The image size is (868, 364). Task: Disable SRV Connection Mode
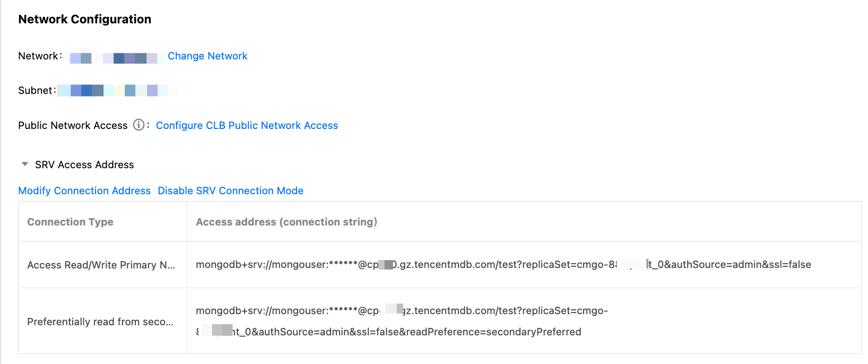pos(230,190)
